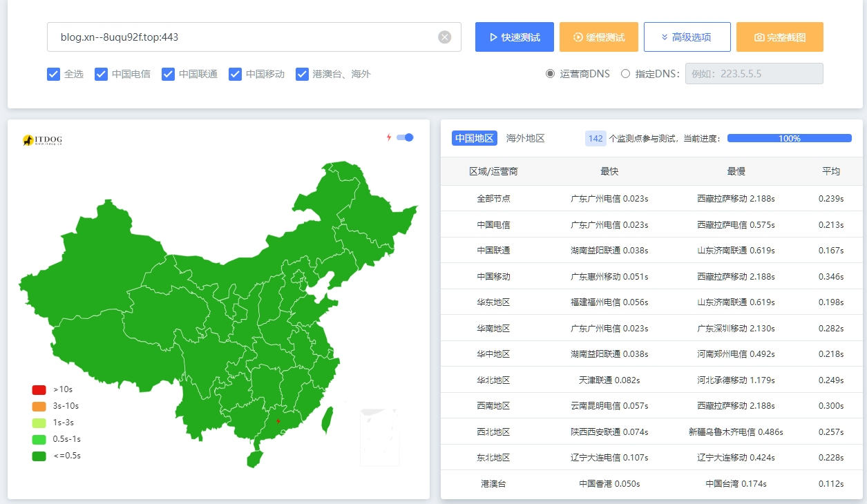
Task: Turn off the blue map toggle switch
Action: [406, 137]
